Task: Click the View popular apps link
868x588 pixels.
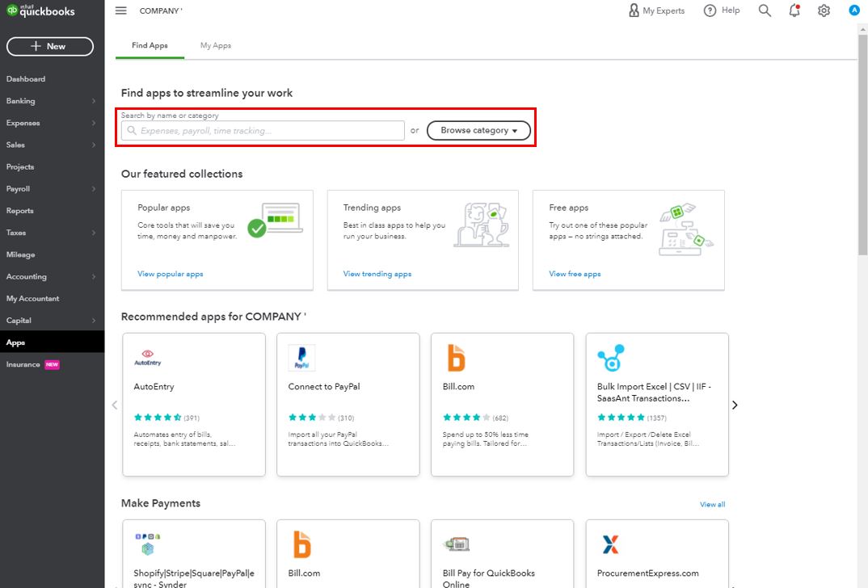Action: click(171, 274)
